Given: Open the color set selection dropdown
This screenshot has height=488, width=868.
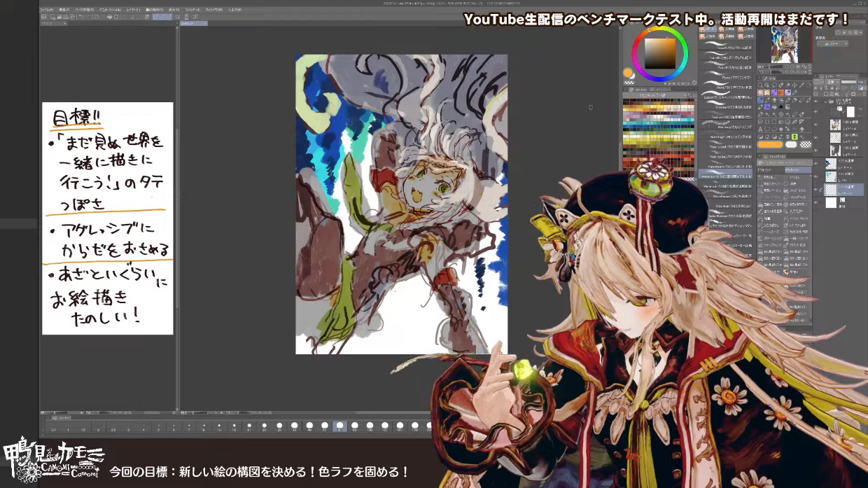Looking at the screenshot, I should (x=654, y=95).
